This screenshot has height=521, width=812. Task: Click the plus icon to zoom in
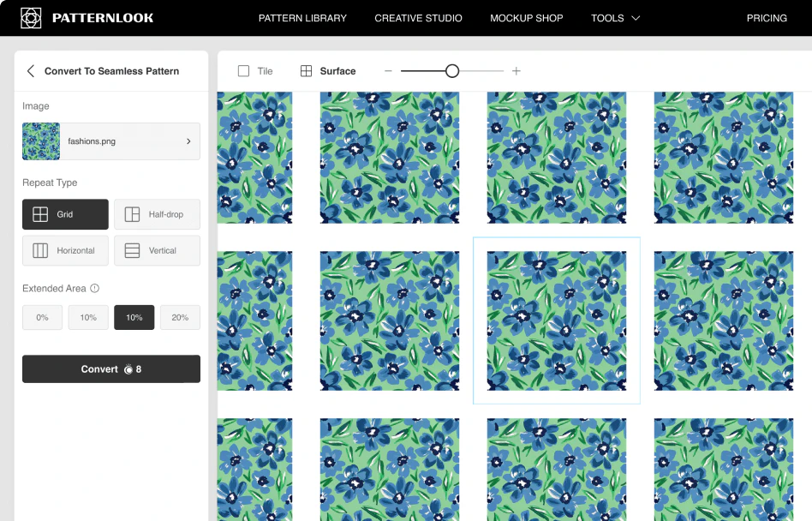tap(516, 71)
